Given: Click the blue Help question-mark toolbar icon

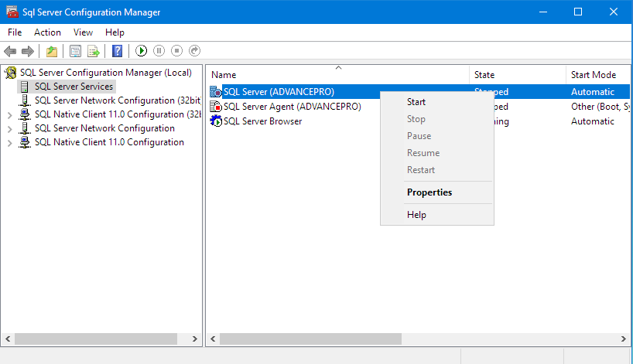Looking at the screenshot, I should (x=117, y=51).
